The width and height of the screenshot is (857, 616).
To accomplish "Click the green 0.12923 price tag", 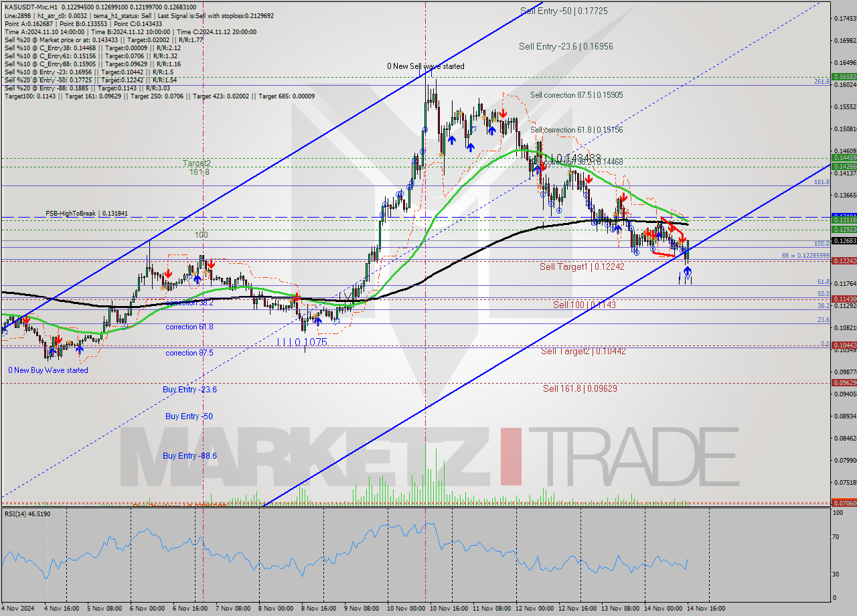I will coord(844,229).
